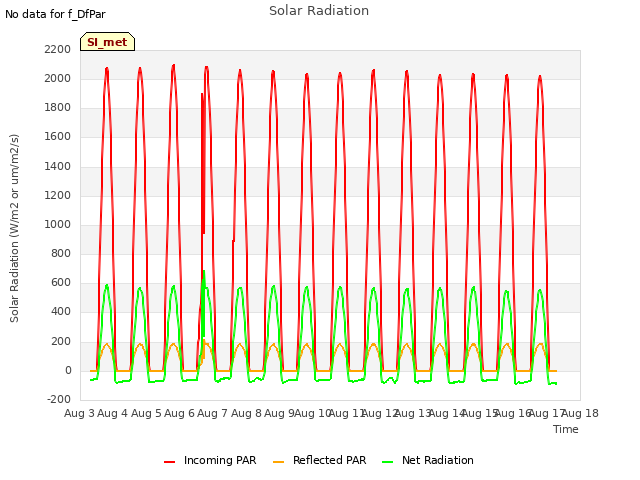Click the Aug 3 red Incoming PAR peak

[x=107, y=69]
